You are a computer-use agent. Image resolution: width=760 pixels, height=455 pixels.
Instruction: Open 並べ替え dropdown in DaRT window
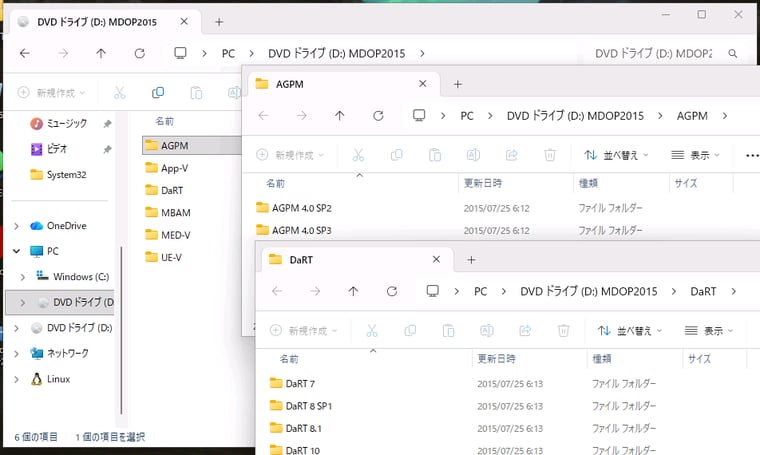630,331
